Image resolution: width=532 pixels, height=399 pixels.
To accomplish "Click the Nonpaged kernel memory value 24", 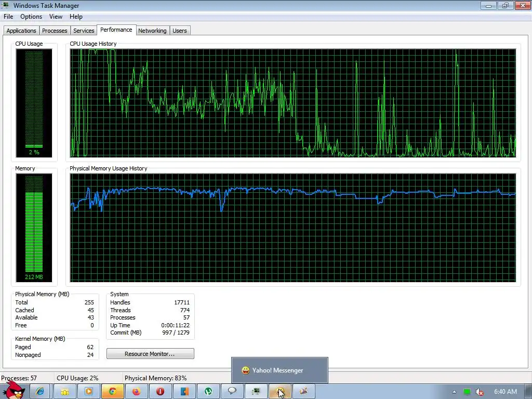I will 90,355.
